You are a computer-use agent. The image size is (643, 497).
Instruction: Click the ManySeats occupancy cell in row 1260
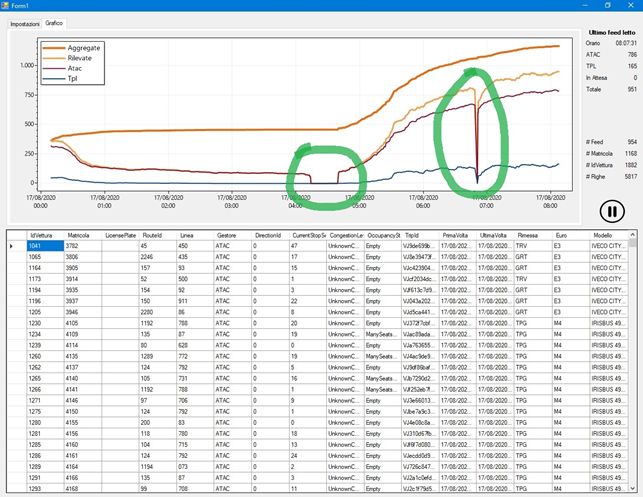point(381,356)
